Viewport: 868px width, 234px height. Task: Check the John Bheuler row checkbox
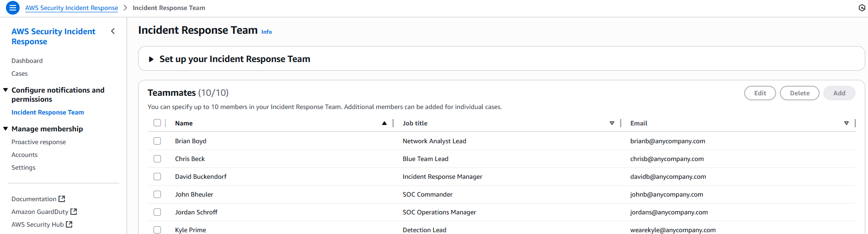click(x=157, y=194)
